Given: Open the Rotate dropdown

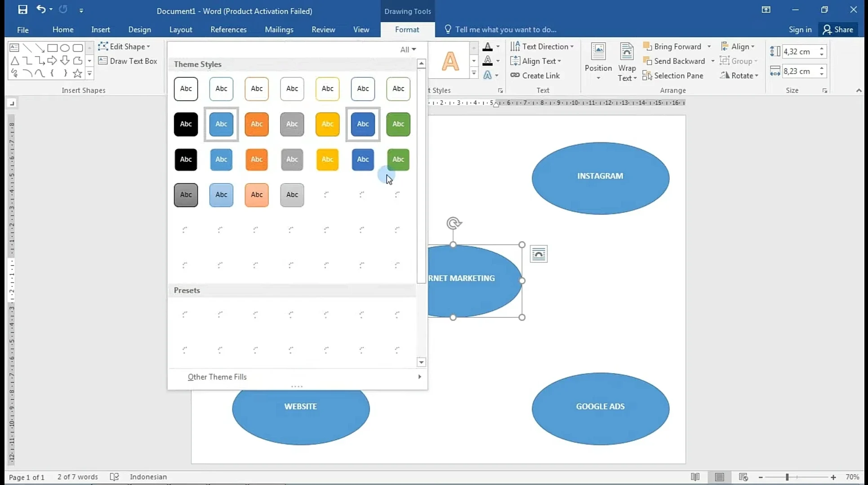Looking at the screenshot, I should [x=739, y=75].
